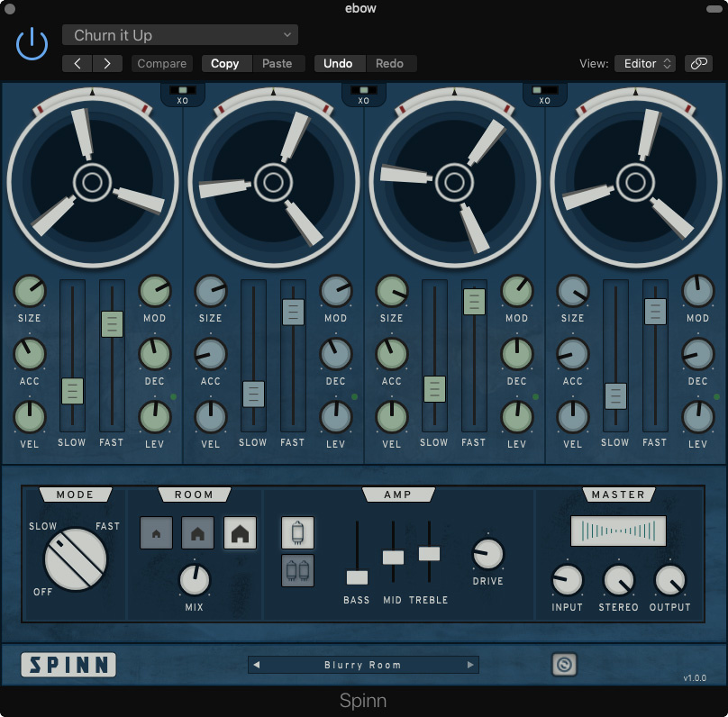Screen dimensions: 728x717
Task: Select the small room size icon
Action: pos(157,532)
